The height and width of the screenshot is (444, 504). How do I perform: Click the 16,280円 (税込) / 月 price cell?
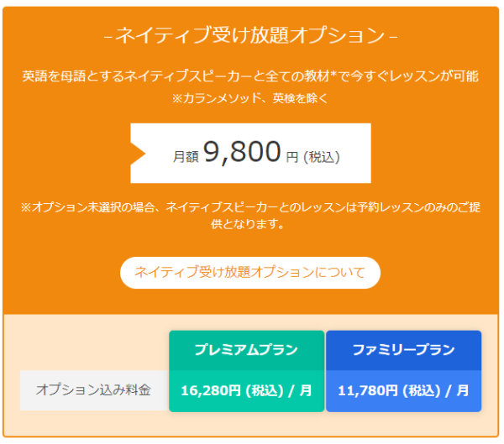pyautogui.click(x=246, y=390)
